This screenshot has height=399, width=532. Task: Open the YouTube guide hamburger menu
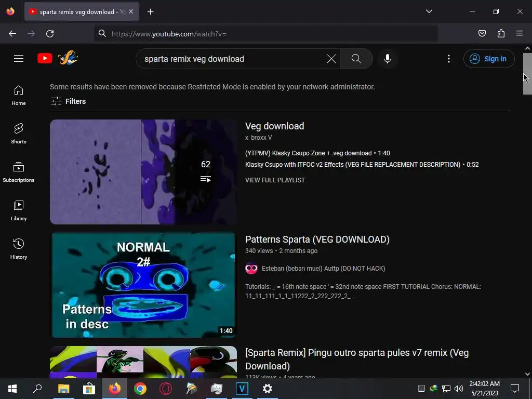[x=19, y=58]
